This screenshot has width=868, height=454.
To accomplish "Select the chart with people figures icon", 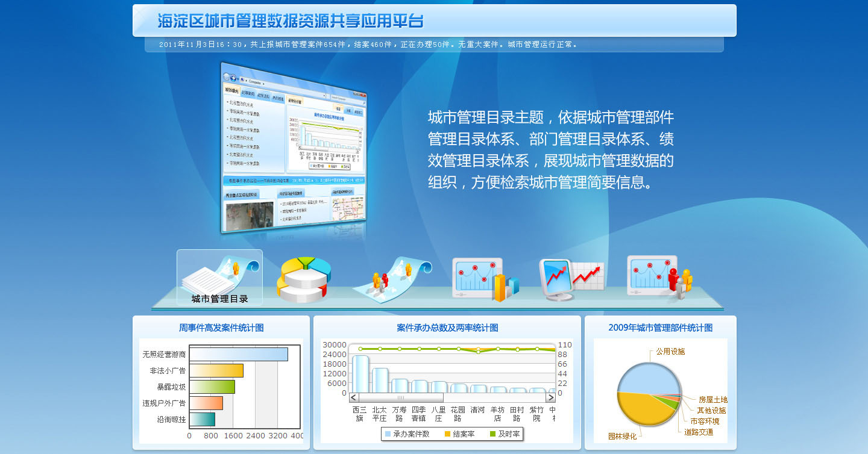I will [659, 278].
